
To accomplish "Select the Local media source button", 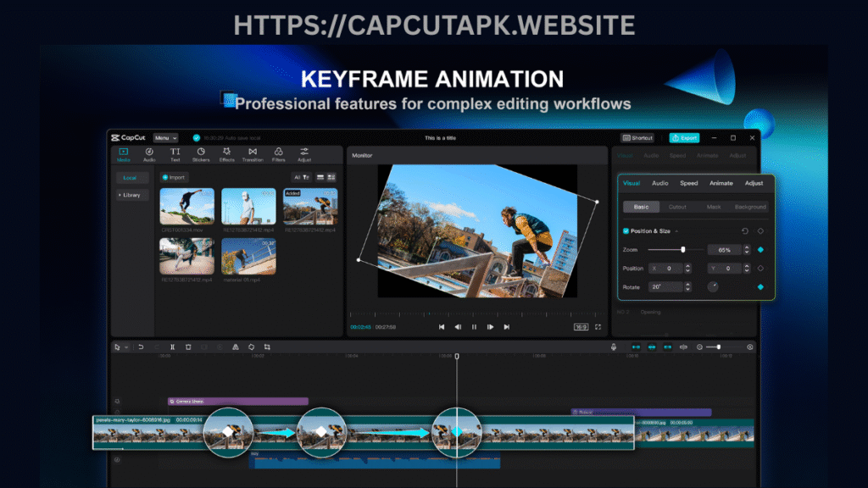I will click(131, 178).
